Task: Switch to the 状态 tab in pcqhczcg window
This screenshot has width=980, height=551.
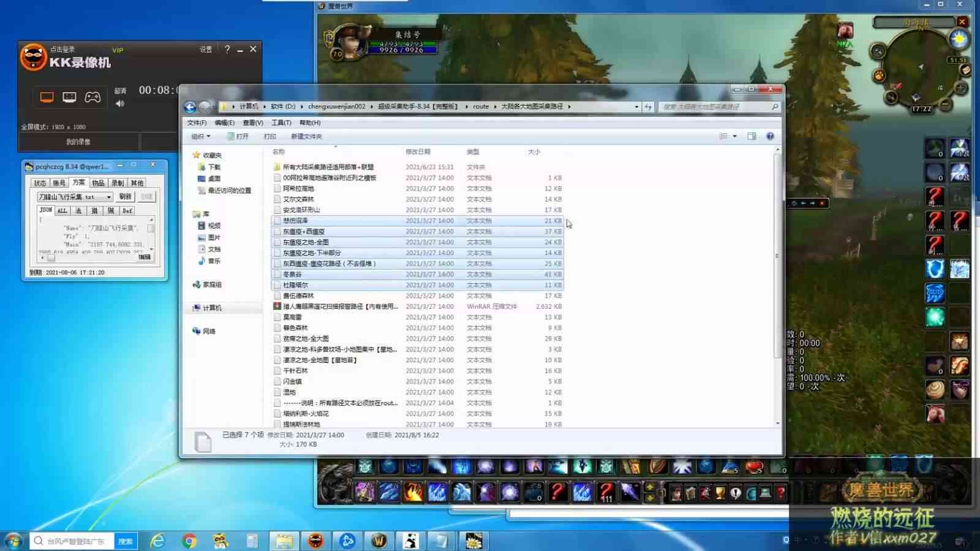Action: [x=40, y=183]
